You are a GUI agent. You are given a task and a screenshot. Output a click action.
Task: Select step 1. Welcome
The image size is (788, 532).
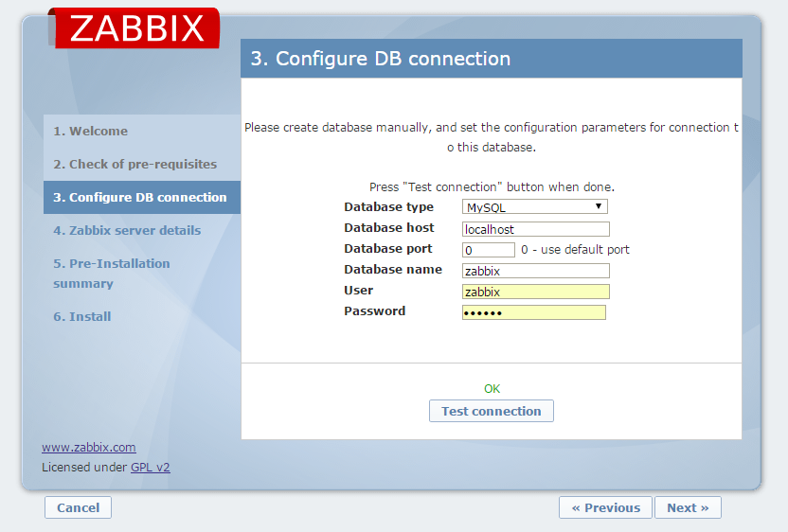tap(142, 132)
